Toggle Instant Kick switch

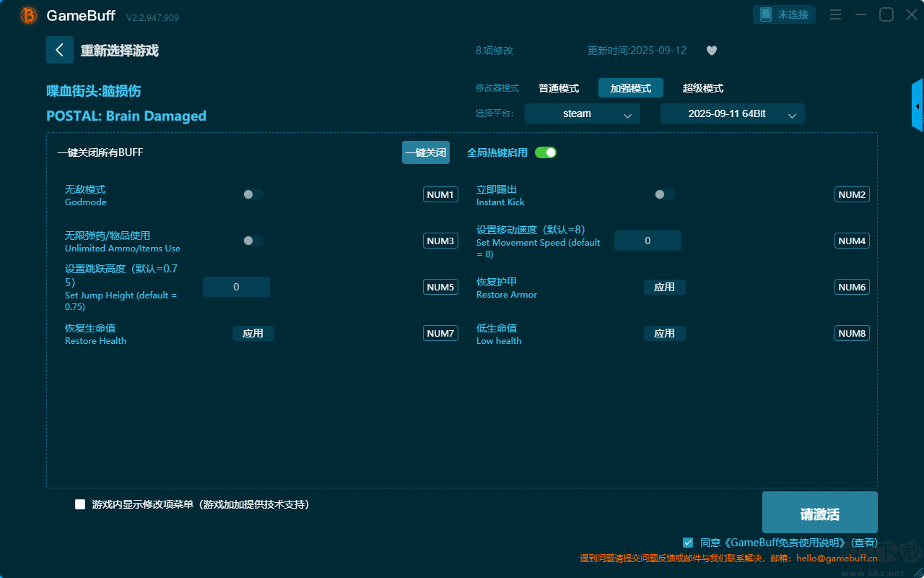point(665,194)
